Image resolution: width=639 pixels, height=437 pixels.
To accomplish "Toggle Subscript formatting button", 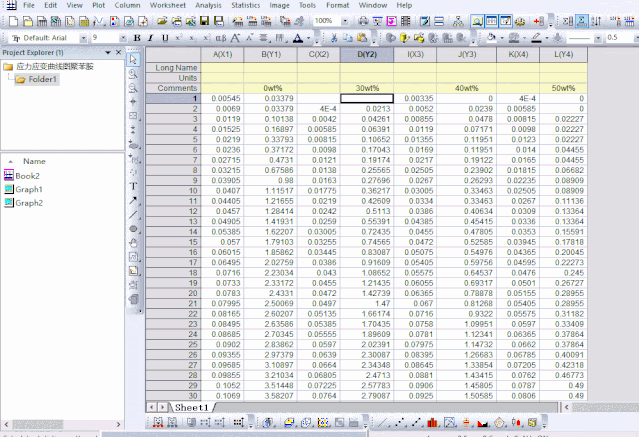I will tap(192, 38).
